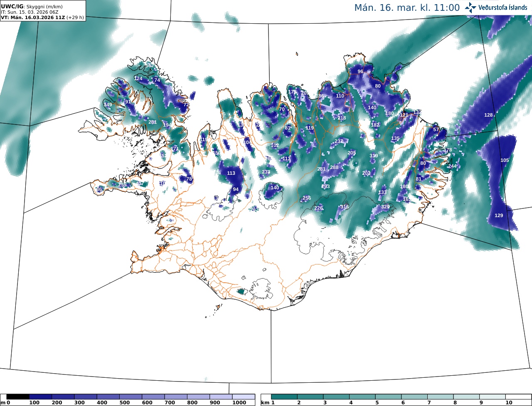This screenshot has height=406, width=532.
Task: Click the visibility value 319 on the map
Action: pyautogui.click(x=374, y=156)
